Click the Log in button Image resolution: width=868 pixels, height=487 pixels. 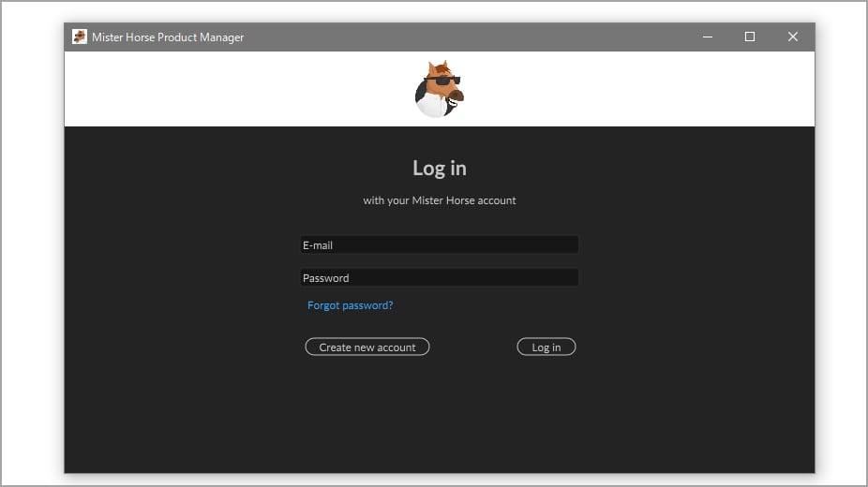(546, 347)
